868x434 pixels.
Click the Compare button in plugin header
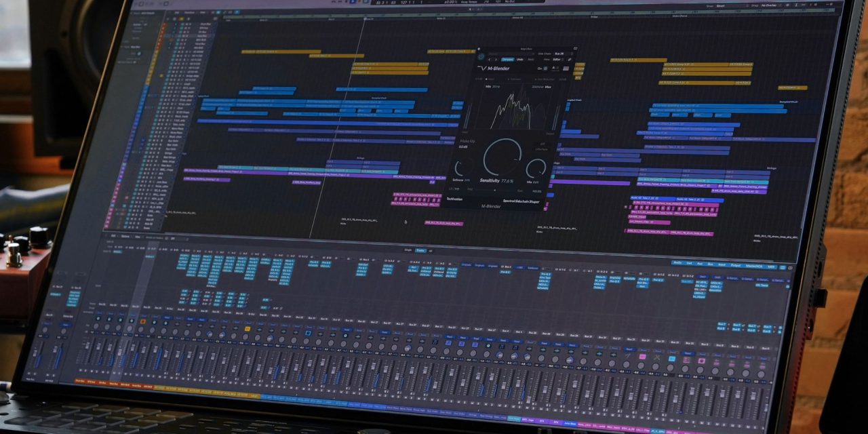point(508,60)
